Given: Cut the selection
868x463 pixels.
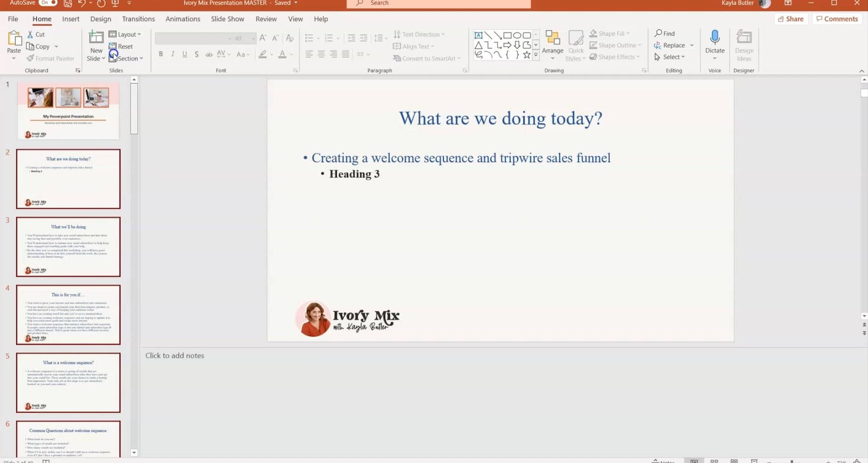Looking at the screenshot, I should (x=36, y=34).
